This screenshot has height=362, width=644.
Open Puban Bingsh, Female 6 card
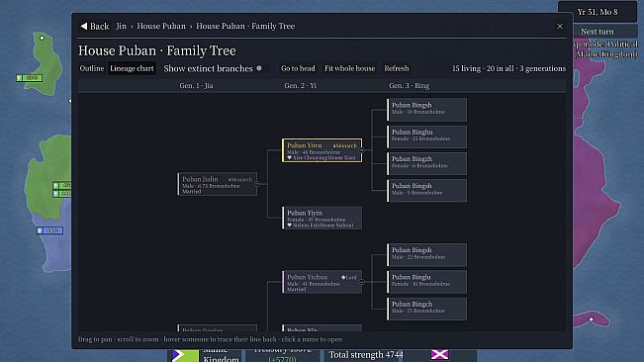tap(426, 163)
